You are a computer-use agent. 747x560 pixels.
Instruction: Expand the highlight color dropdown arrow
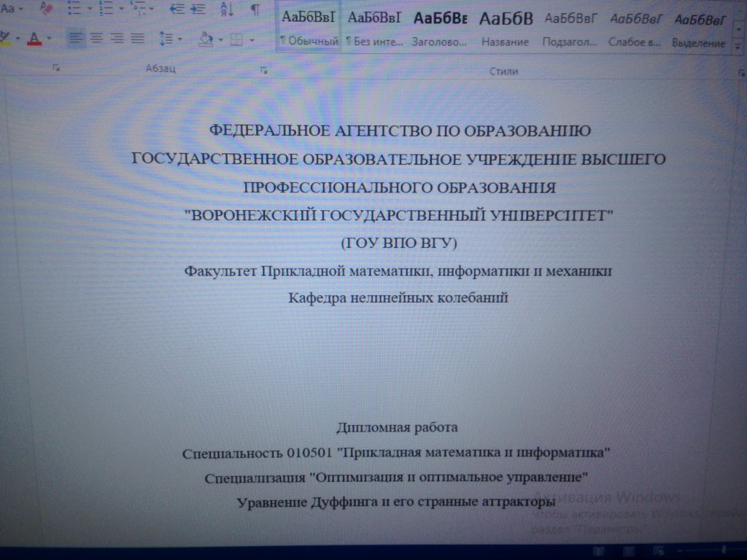pyautogui.click(x=18, y=38)
